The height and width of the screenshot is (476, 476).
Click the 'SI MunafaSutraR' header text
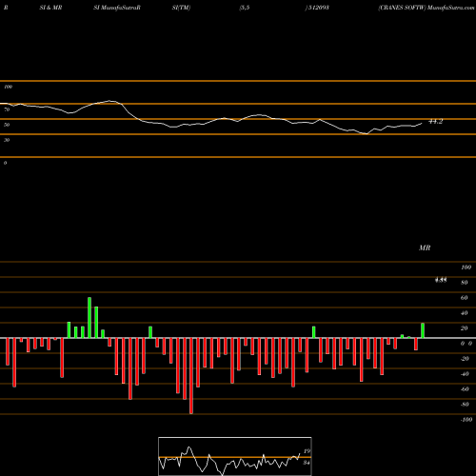click(x=117, y=8)
